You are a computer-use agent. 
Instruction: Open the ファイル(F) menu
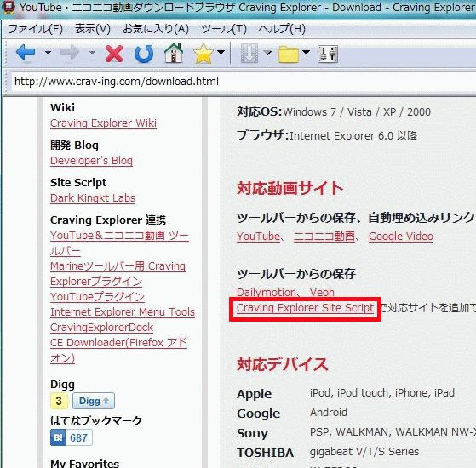(x=35, y=29)
